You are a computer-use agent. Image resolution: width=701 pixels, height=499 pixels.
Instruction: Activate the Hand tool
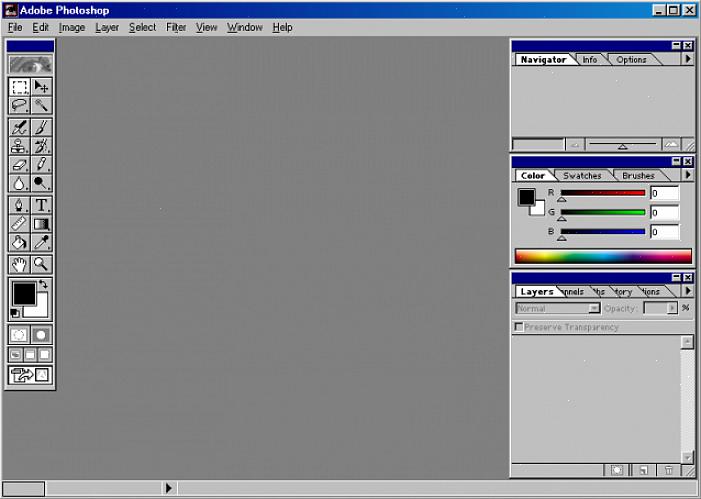[x=19, y=265]
